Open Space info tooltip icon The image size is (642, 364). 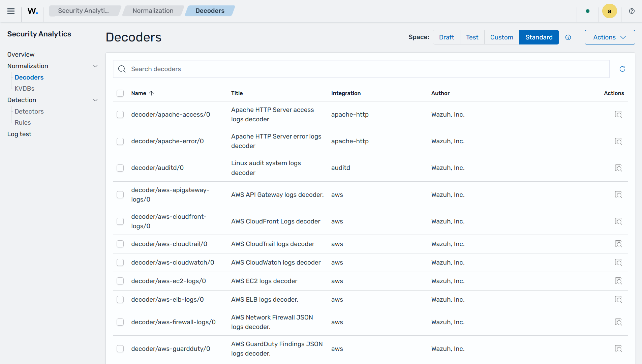point(568,37)
